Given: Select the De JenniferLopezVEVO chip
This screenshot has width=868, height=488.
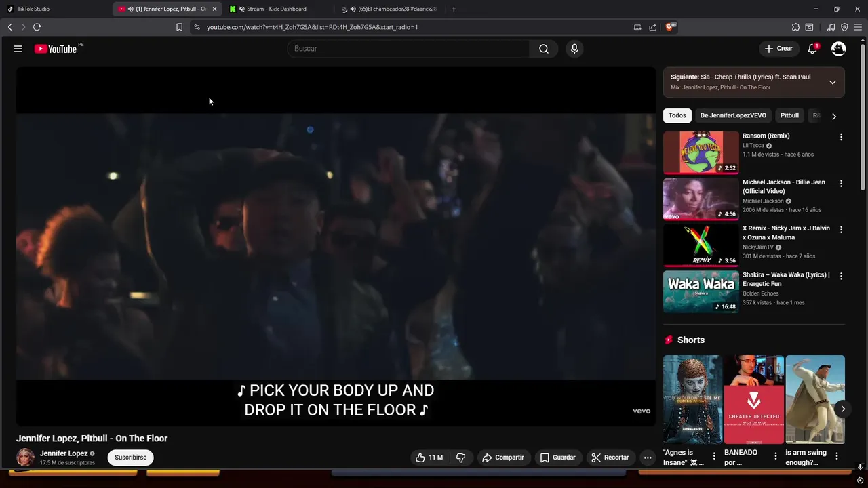Looking at the screenshot, I should 733,115.
